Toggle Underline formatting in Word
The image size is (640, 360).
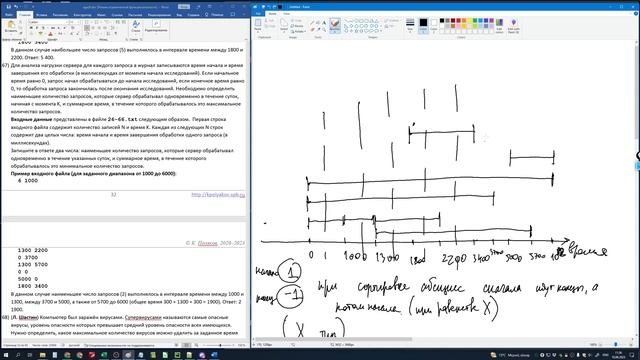[x=43, y=28]
